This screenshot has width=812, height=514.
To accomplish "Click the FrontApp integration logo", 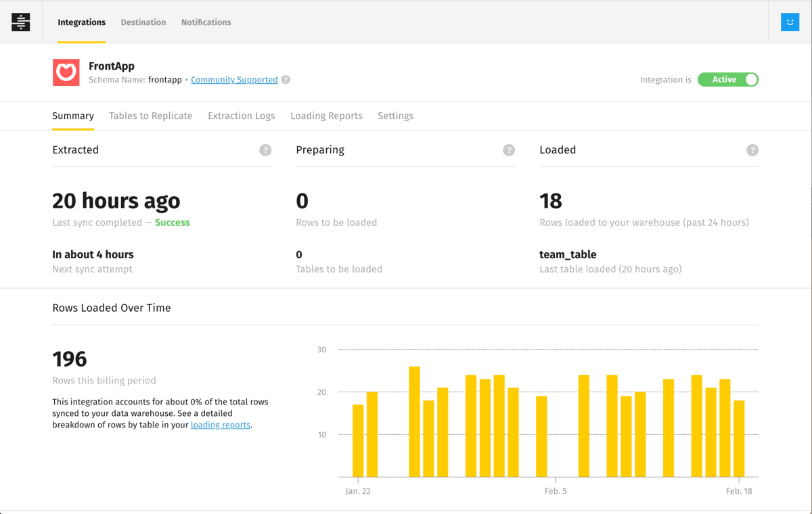I will coord(66,72).
